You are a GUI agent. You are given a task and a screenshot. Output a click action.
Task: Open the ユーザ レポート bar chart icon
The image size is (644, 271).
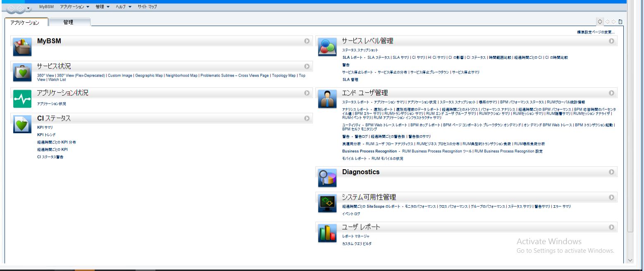(x=327, y=233)
